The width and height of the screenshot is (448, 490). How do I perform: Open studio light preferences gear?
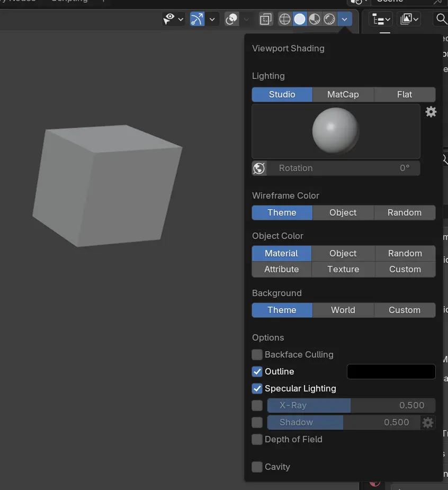point(431,112)
